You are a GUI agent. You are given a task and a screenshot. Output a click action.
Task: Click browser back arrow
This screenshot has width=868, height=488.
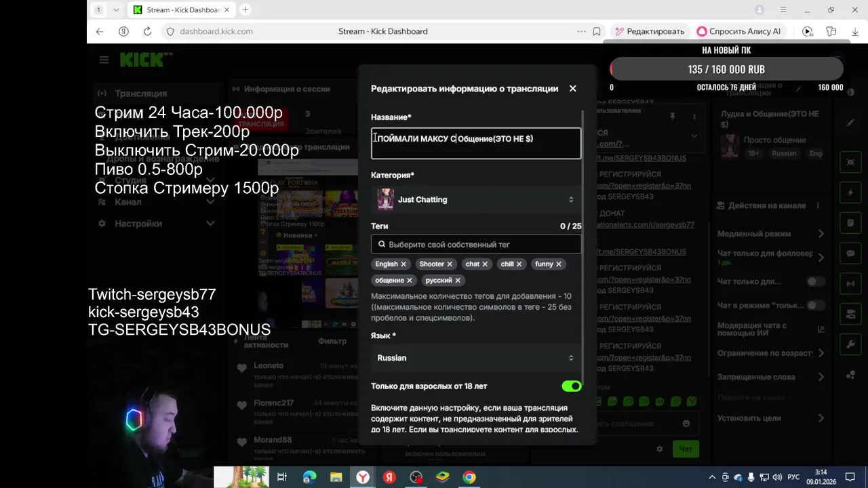coord(100,31)
